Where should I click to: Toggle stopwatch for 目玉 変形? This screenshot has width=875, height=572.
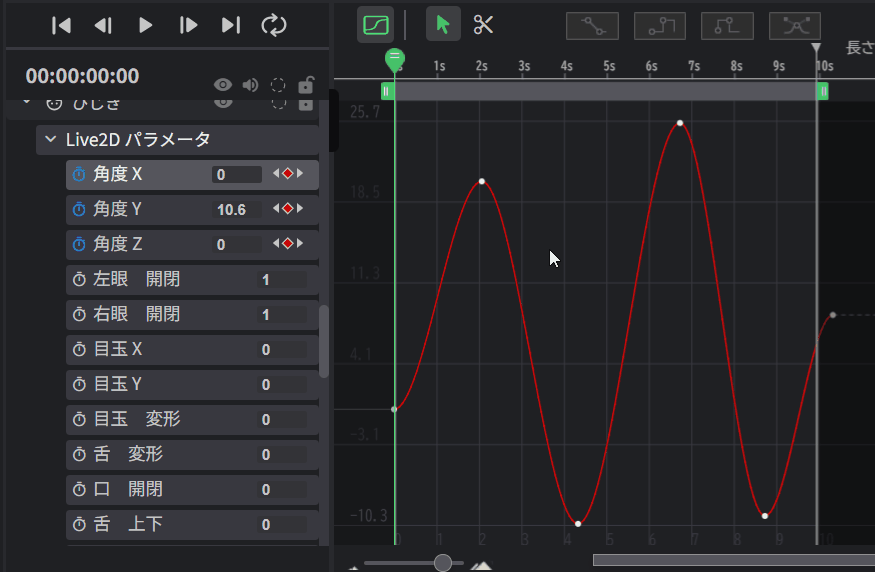79,419
